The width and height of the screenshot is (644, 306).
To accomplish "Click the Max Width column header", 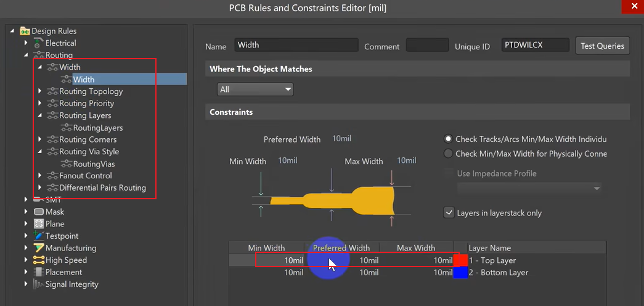I will pyautogui.click(x=416, y=248).
